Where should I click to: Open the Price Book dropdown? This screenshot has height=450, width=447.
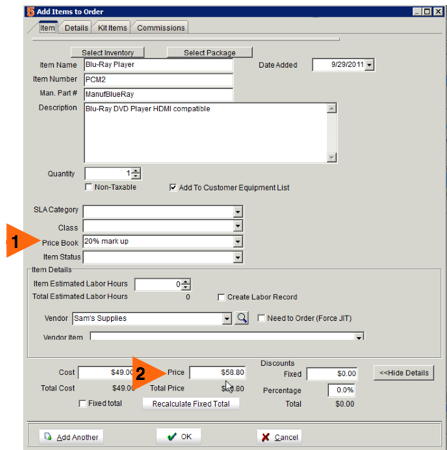pyautogui.click(x=238, y=241)
